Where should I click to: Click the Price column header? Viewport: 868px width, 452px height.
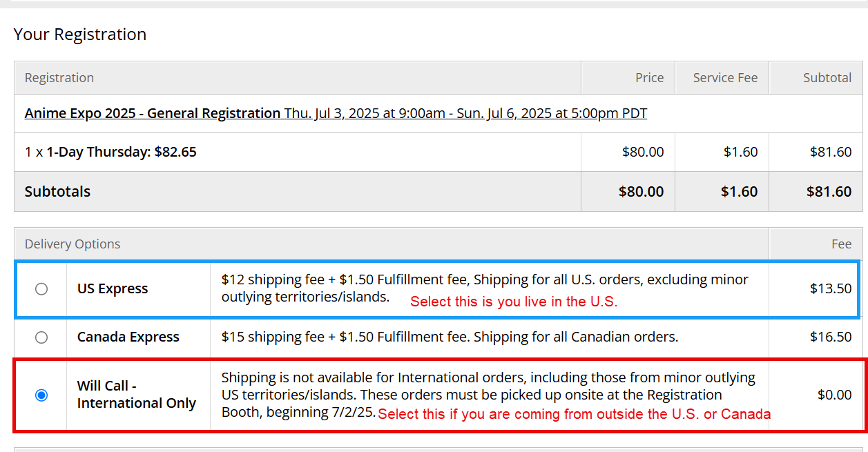(x=649, y=78)
